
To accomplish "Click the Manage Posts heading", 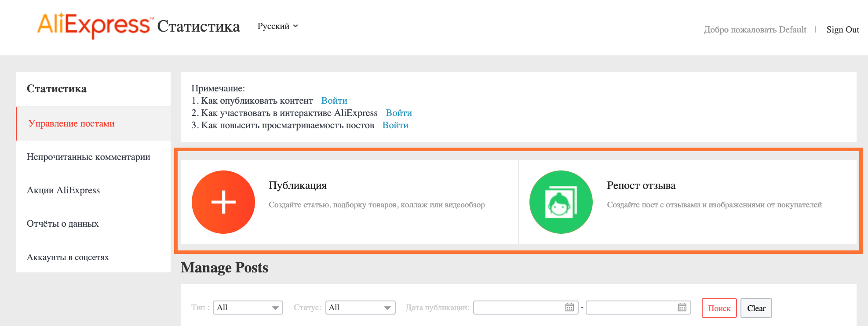I will pos(224,268).
